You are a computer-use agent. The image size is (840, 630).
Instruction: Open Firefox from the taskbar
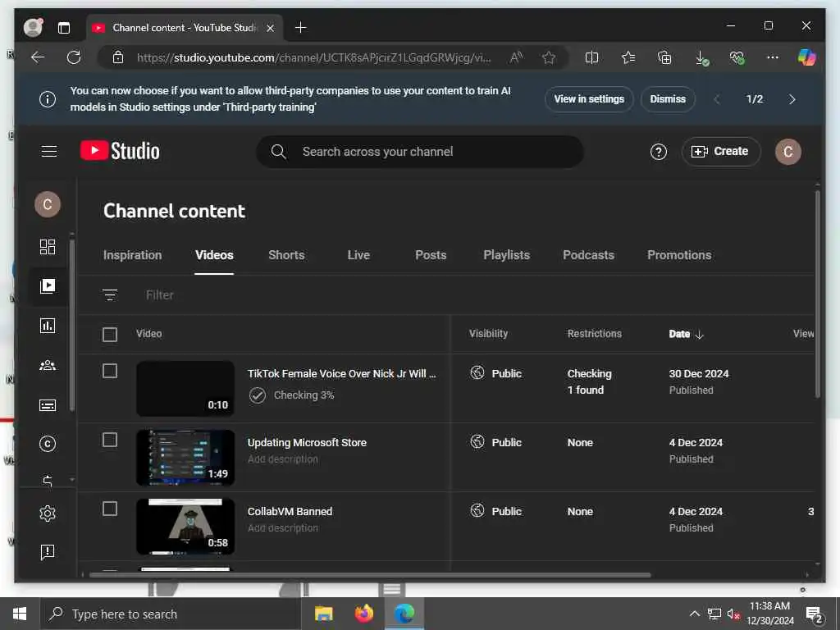(363, 614)
